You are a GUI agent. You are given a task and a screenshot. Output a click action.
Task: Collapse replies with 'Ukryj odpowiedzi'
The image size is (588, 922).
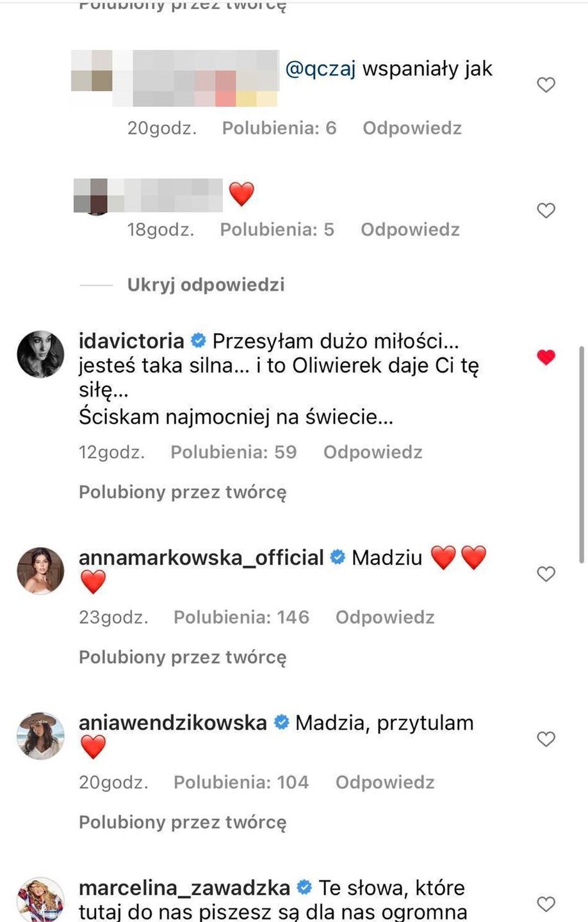pyautogui.click(x=205, y=284)
